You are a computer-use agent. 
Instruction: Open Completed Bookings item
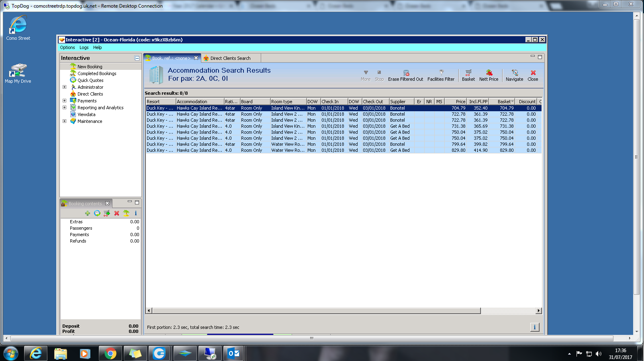(97, 73)
